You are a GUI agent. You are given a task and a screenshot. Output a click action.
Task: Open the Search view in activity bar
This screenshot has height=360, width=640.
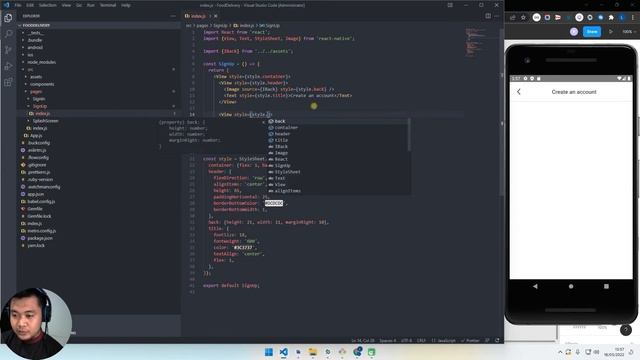8,34
